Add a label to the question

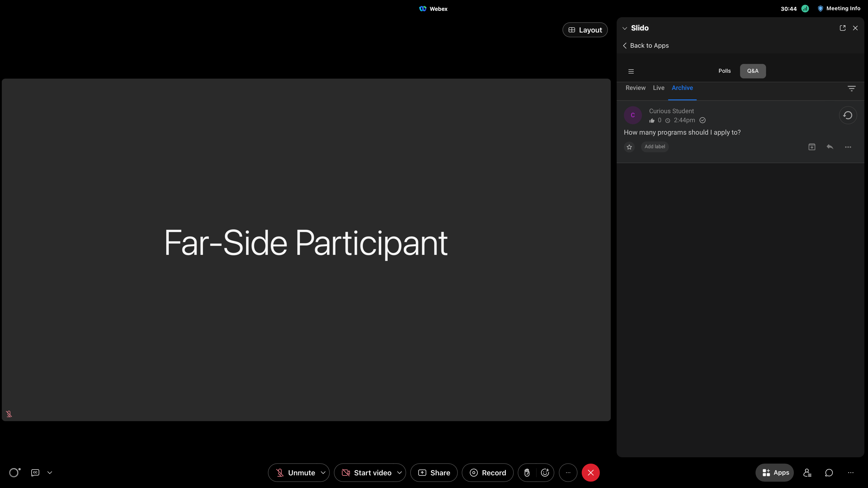click(x=655, y=146)
